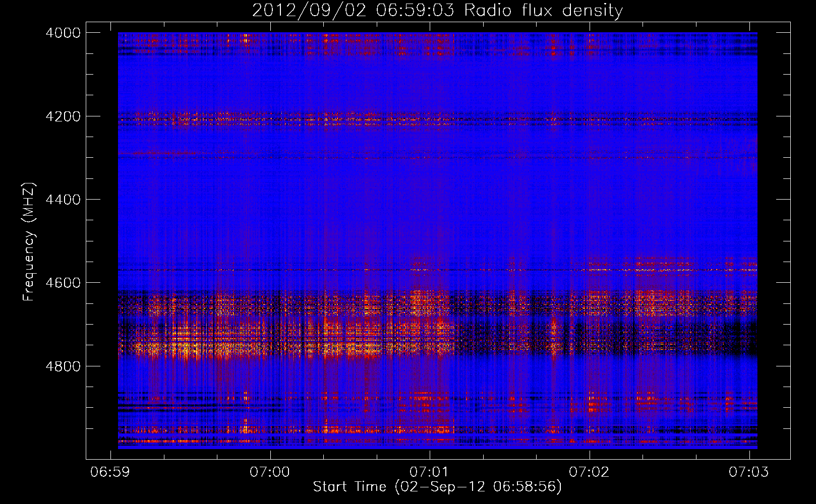
Task: Click the 06:59 time tick label
Action: coord(110,472)
